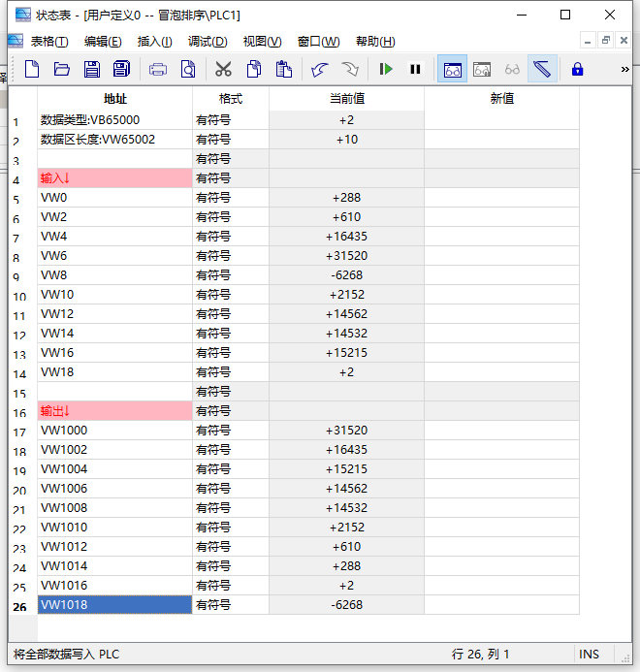Viewport: 640px width, 672px height.
Task: Click the 新值 cell in the VW1010 row
Action: point(502,528)
